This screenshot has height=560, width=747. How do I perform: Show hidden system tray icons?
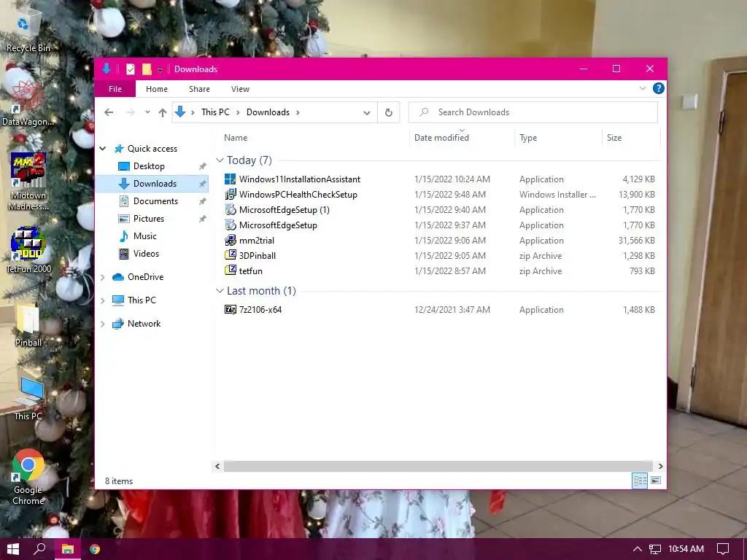coord(637,549)
